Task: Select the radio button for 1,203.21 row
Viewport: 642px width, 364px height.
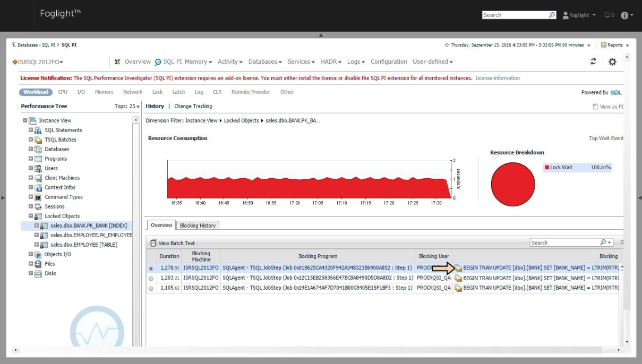Action: tap(151, 278)
